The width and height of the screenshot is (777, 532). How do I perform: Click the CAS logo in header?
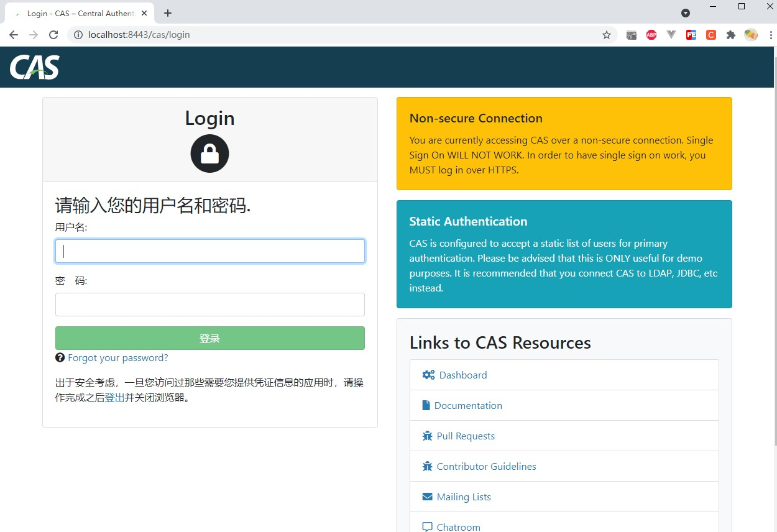coord(35,67)
